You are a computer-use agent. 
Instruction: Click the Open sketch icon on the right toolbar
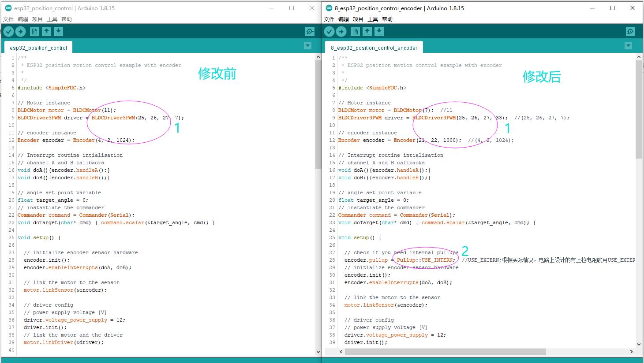[367, 31]
